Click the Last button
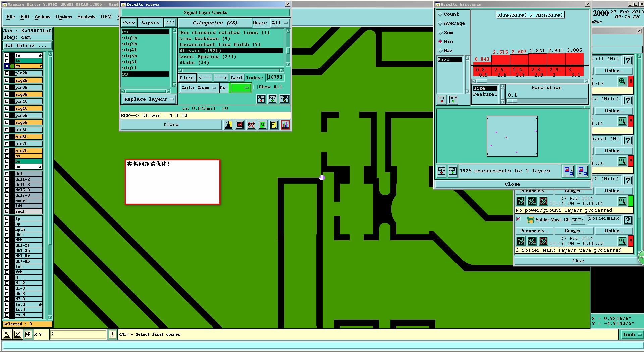Image resolution: width=644 pixels, height=352 pixels. tap(237, 78)
